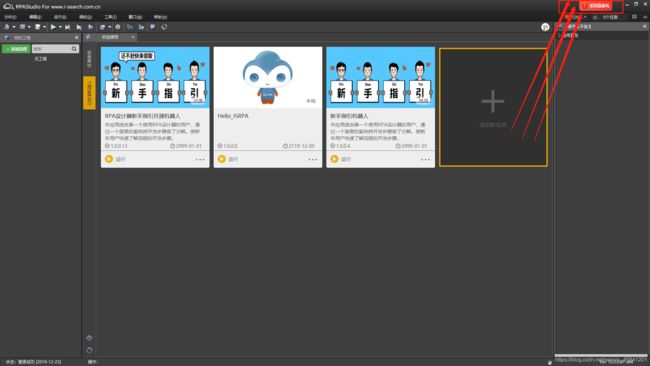This screenshot has height=366, width=650.
Task: Click the second blue tree-structure icon in the toolbar
Action: tap(141, 27)
